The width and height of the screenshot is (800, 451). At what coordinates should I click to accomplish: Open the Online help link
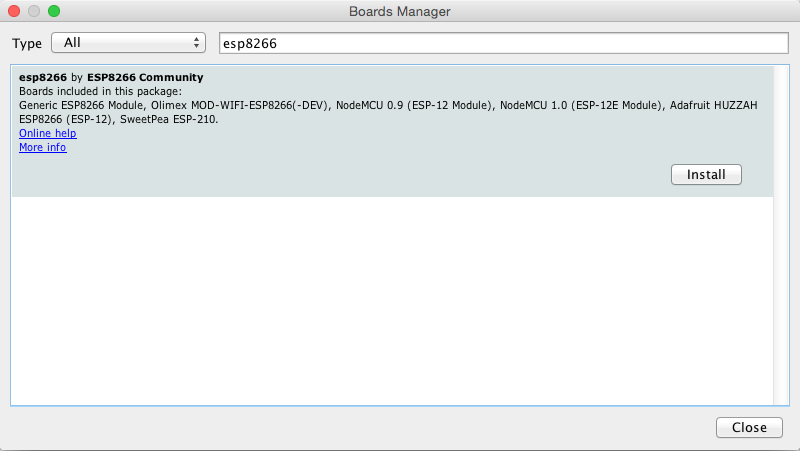tap(47, 133)
